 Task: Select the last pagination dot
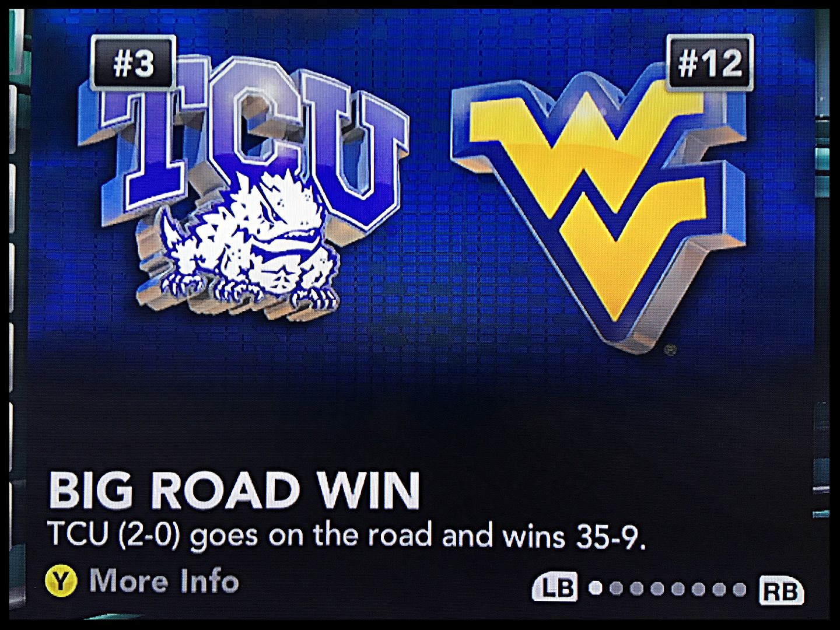[x=739, y=590]
